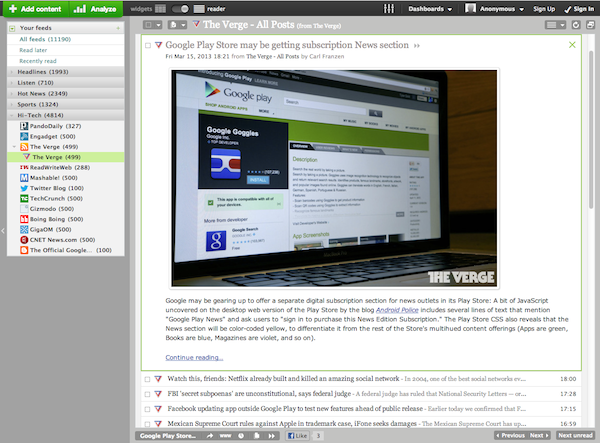Select the GigaOM feed icon

coord(24,229)
